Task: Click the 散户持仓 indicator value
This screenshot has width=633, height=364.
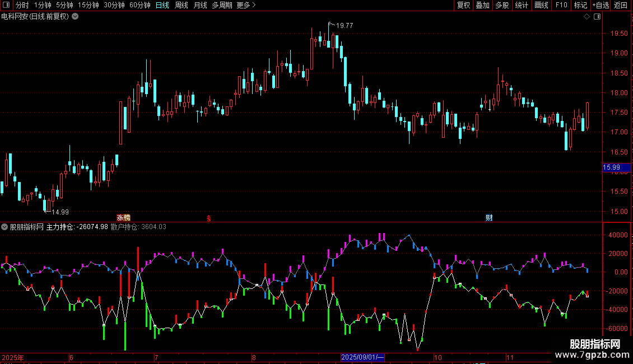Action: tap(138, 227)
